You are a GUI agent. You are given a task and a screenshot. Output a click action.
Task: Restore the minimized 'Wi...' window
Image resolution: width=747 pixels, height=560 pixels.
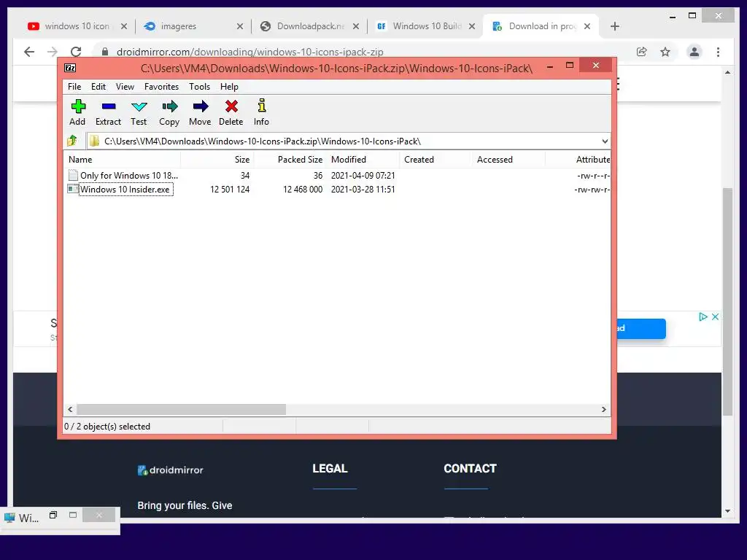(53, 516)
